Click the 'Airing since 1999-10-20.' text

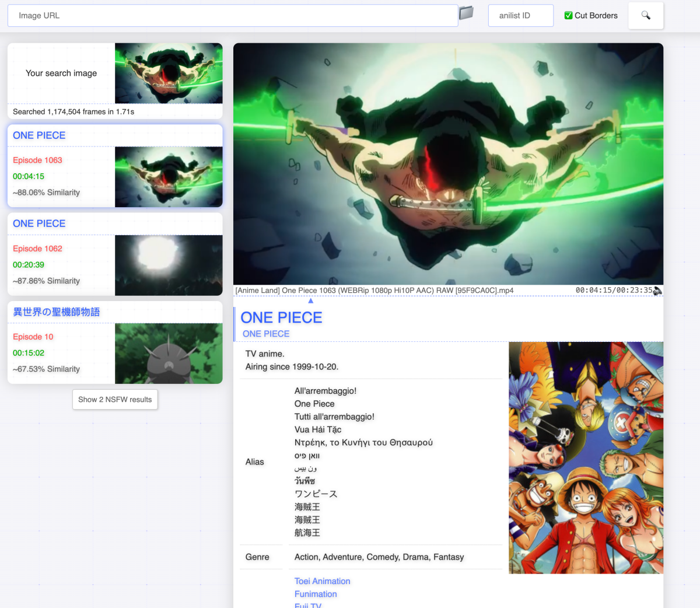[292, 367]
